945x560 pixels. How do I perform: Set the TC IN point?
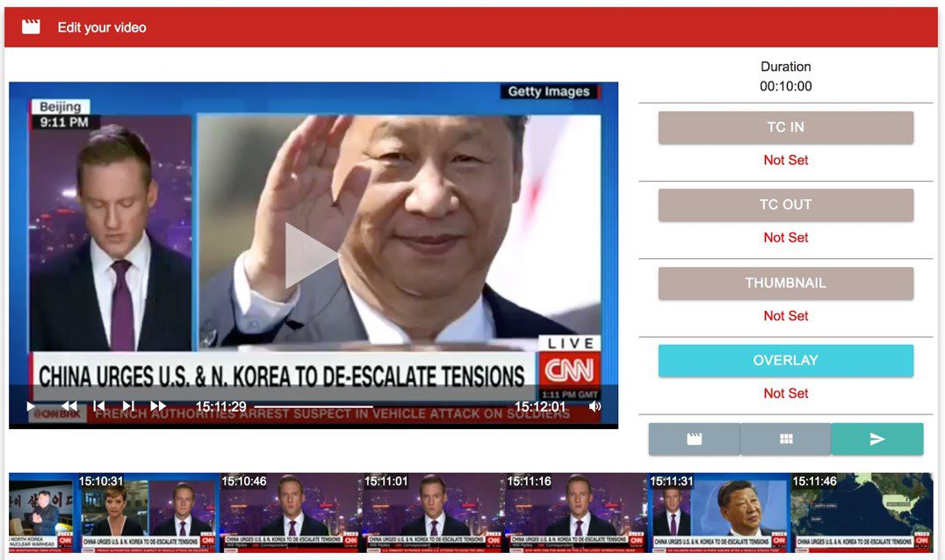[x=785, y=127]
